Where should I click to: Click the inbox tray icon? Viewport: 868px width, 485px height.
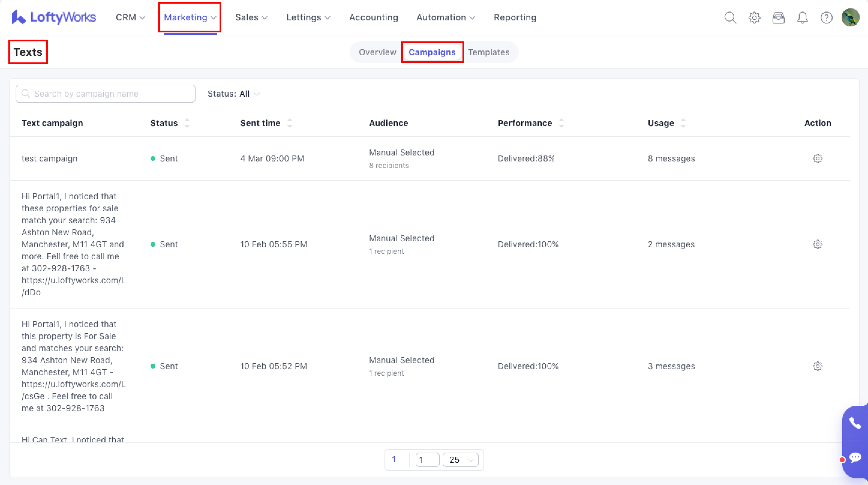(x=778, y=17)
